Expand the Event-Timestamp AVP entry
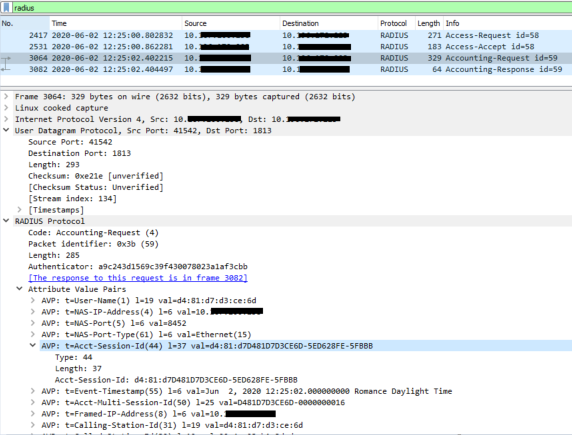This screenshot has width=572, height=435. [x=33, y=391]
